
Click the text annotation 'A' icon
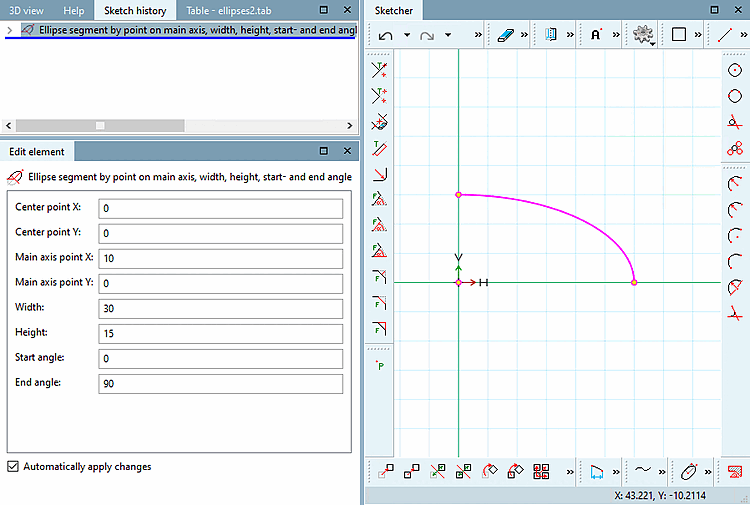[596, 35]
